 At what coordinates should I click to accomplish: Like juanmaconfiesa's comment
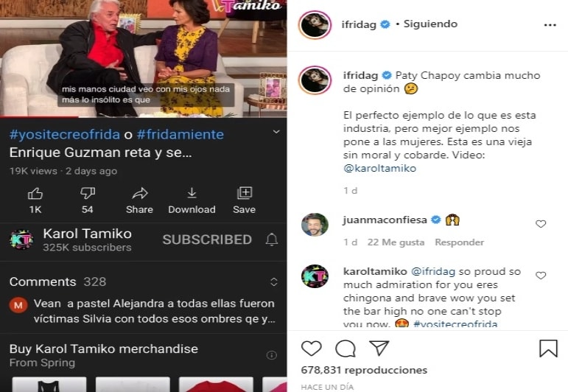(541, 224)
